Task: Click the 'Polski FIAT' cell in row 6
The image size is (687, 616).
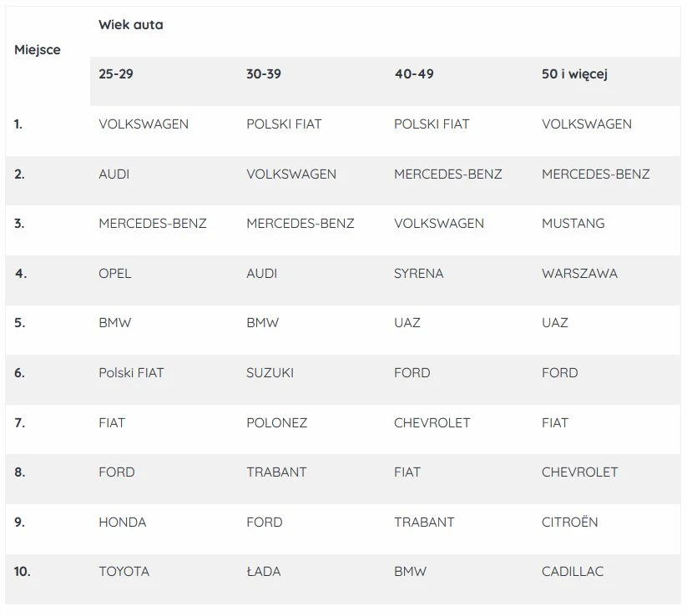Action: tap(131, 373)
